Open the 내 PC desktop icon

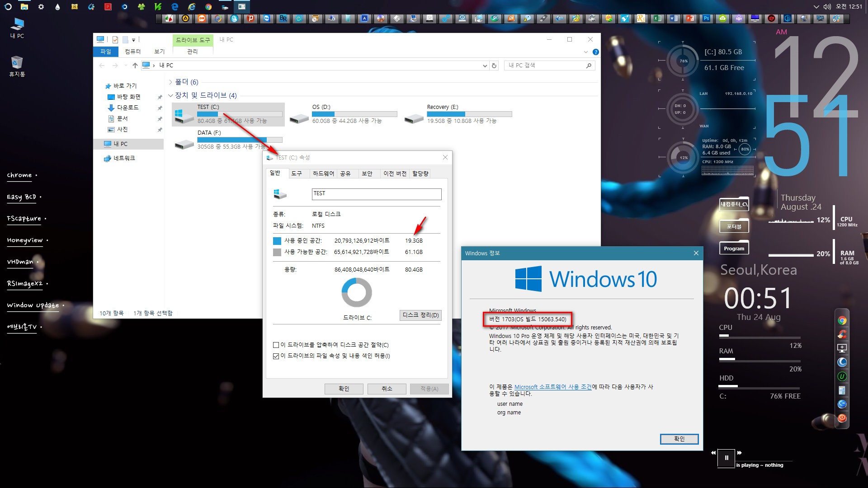click(17, 28)
